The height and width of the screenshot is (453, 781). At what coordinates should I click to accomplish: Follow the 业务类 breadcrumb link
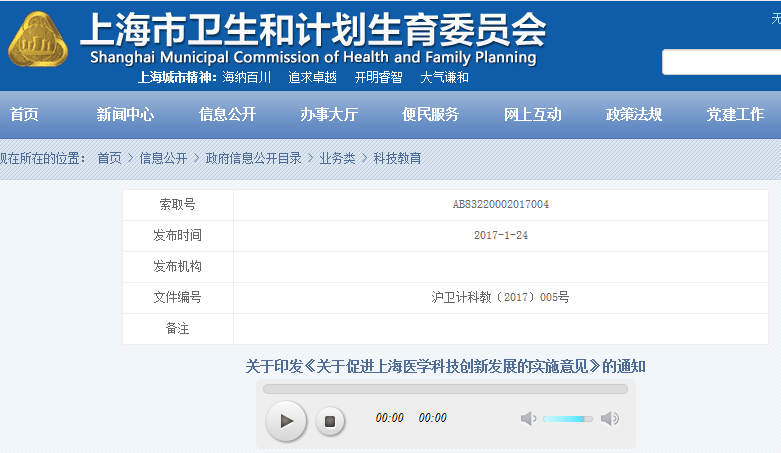click(337, 158)
